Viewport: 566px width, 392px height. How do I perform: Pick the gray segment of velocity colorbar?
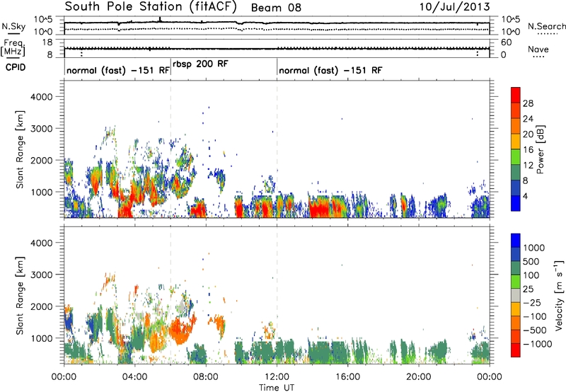(516, 296)
